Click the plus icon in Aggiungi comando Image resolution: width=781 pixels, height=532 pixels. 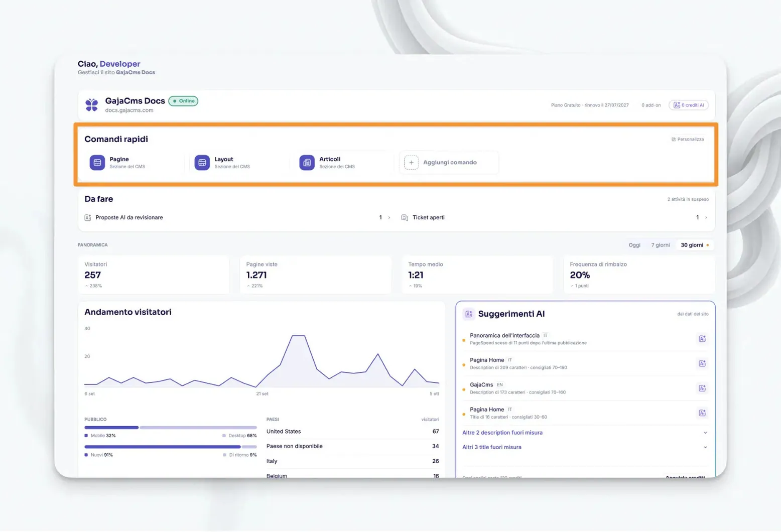point(411,163)
